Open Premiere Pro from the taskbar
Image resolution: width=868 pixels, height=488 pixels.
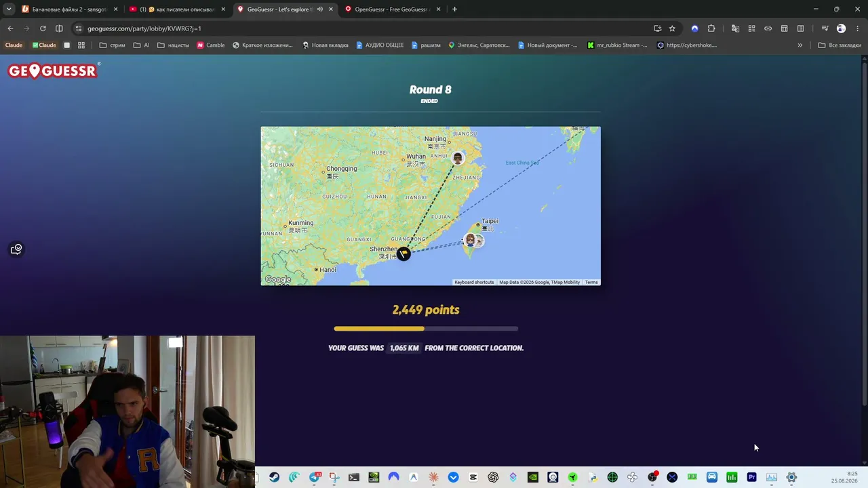(x=751, y=478)
